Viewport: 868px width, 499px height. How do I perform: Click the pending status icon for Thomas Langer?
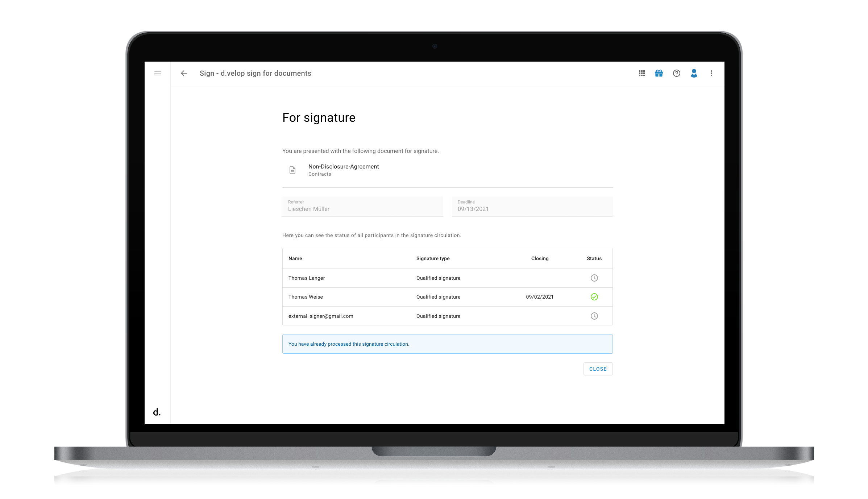(594, 278)
